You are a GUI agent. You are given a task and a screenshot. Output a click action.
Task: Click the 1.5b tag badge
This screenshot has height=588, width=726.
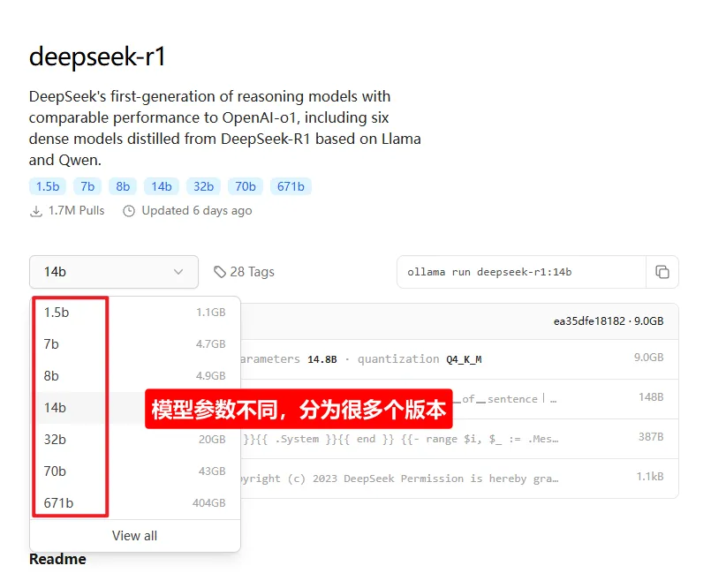47,186
